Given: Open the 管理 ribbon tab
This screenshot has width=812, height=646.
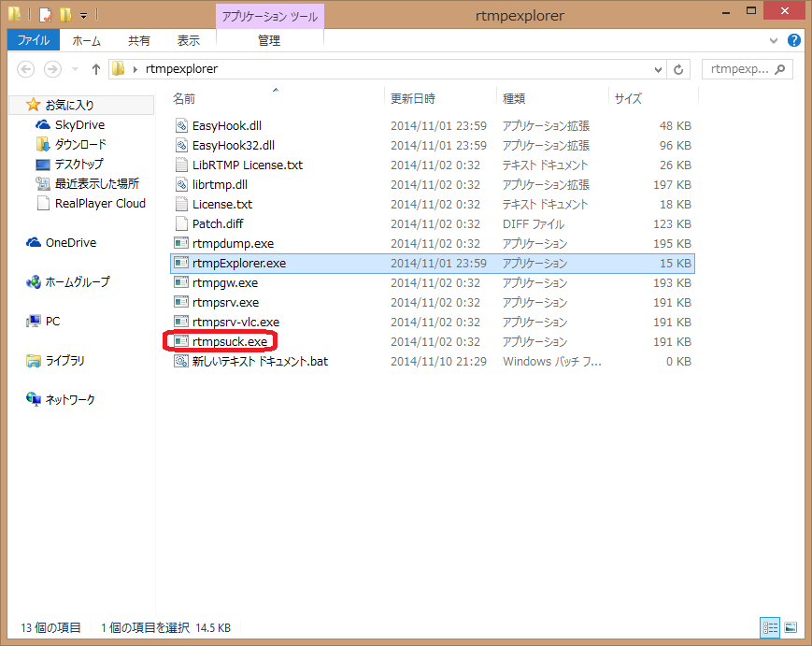Looking at the screenshot, I should click(x=269, y=40).
